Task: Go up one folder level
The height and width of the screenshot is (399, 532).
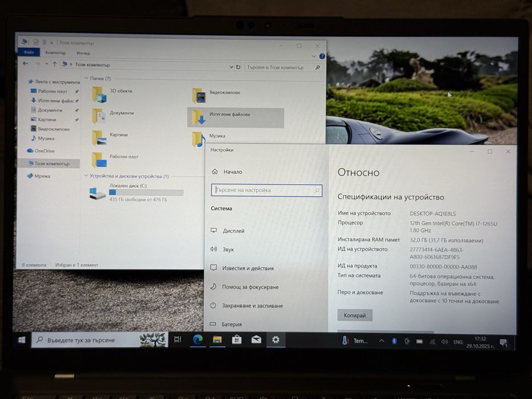Action: click(x=55, y=64)
